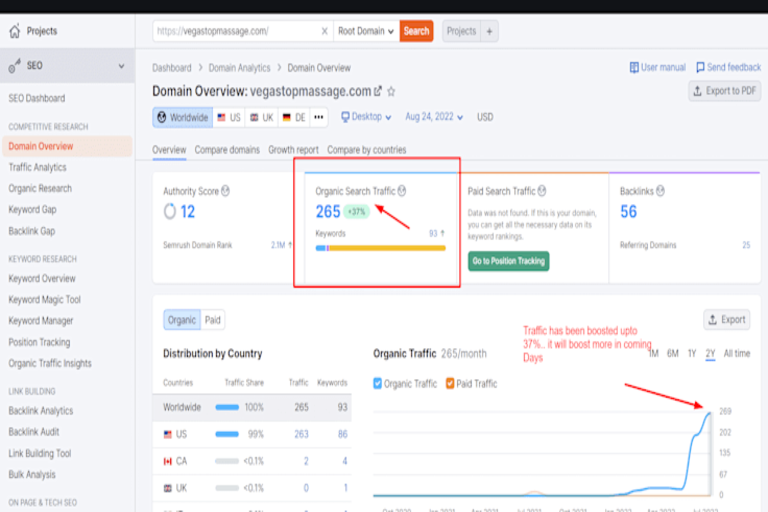Select Worldwide row in country table
768x512 pixels.
(x=252, y=407)
